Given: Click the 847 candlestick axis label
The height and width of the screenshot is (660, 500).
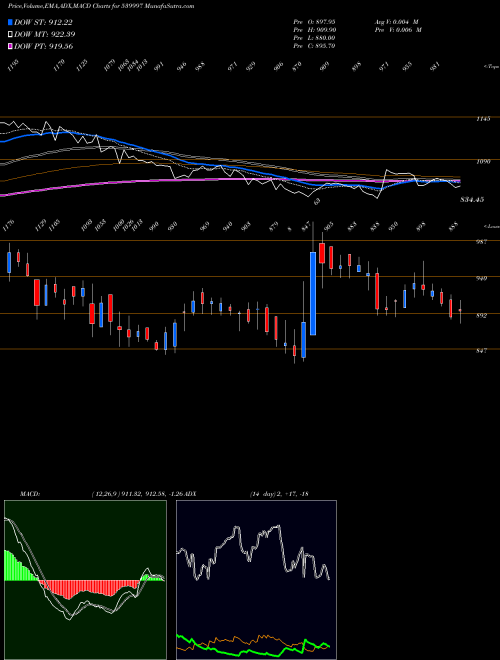Looking at the screenshot, I should (x=482, y=350).
